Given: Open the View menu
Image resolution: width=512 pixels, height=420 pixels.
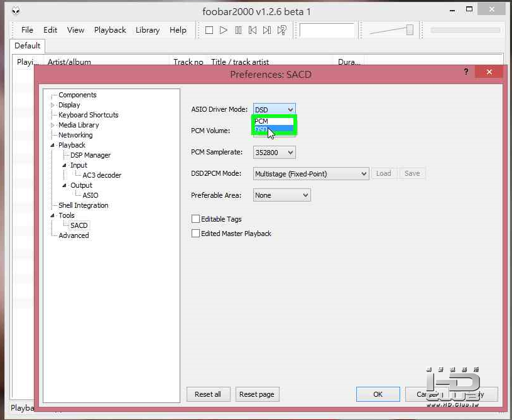Looking at the screenshot, I should tap(75, 30).
